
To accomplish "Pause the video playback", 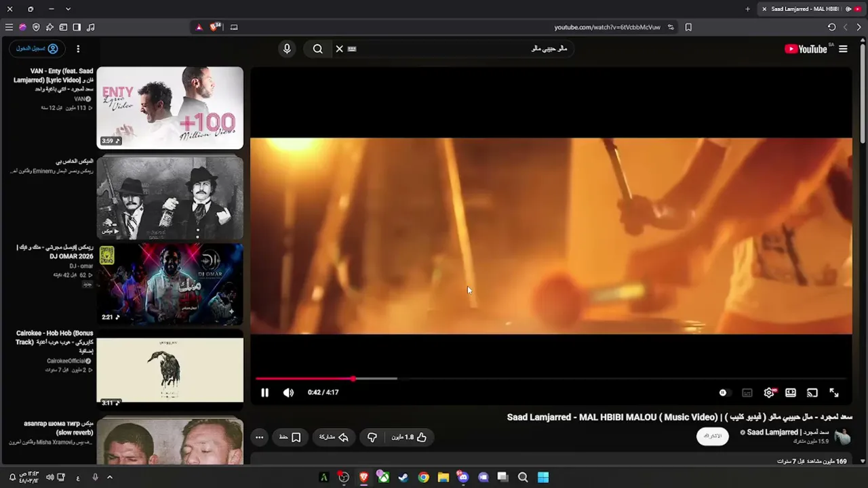I will (x=264, y=392).
